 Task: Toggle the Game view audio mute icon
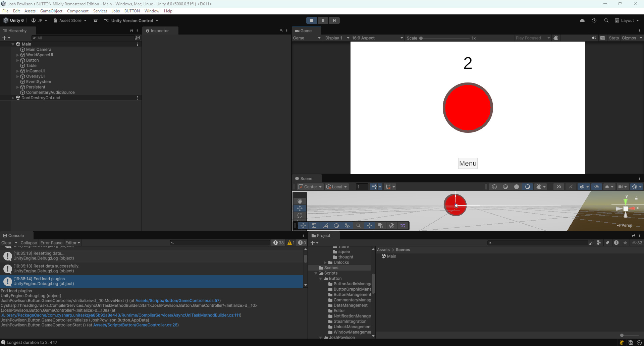594,38
